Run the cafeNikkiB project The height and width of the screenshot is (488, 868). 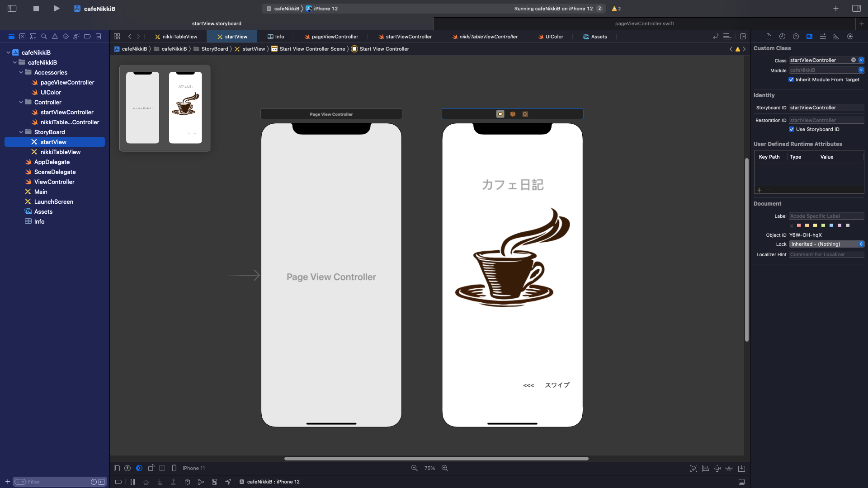coord(56,9)
